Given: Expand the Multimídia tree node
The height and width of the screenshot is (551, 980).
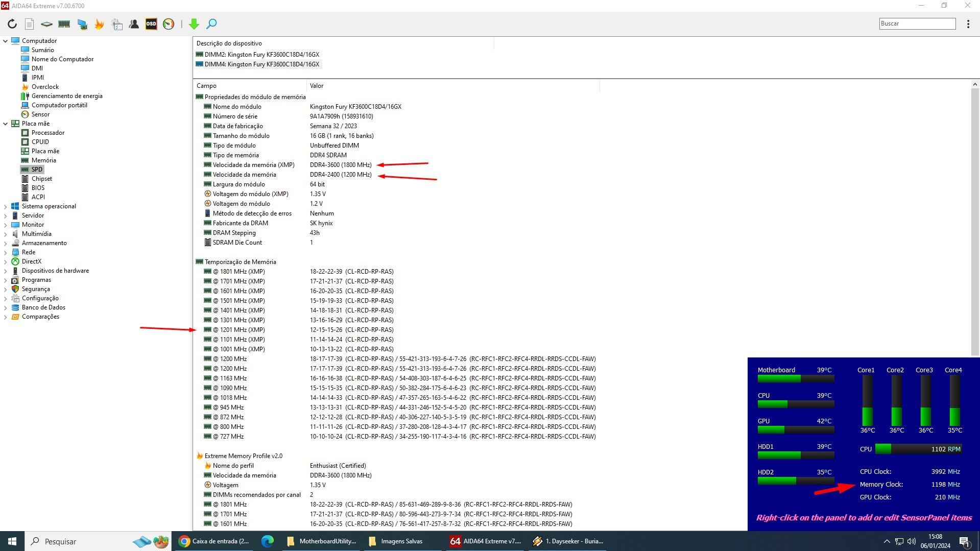Looking at the screenshot, I should pos(6,234).
